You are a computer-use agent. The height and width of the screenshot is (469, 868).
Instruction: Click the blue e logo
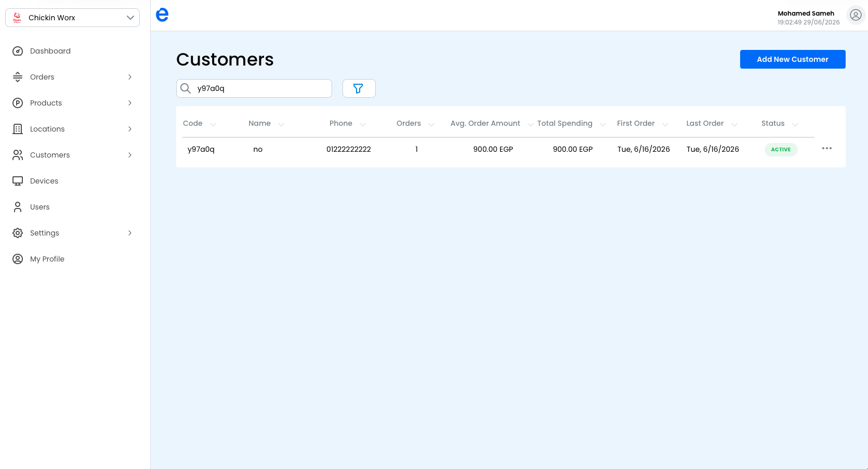click(x=162, y=15)
